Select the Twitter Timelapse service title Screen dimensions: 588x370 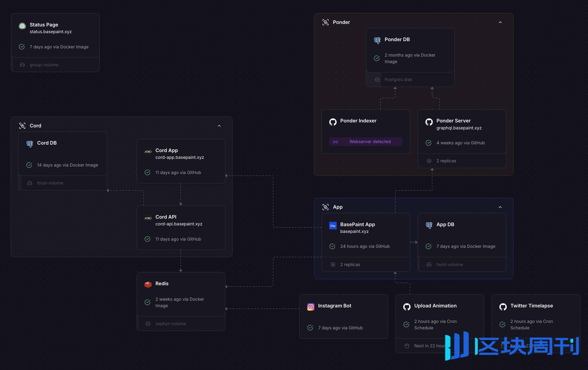[x=531, y=306]
